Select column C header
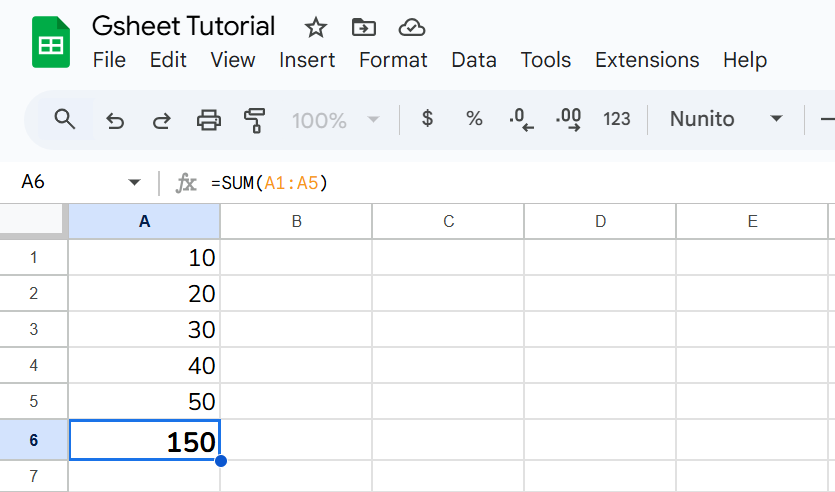The width and height of the screenshot is (835, 492). click(448, 222)
